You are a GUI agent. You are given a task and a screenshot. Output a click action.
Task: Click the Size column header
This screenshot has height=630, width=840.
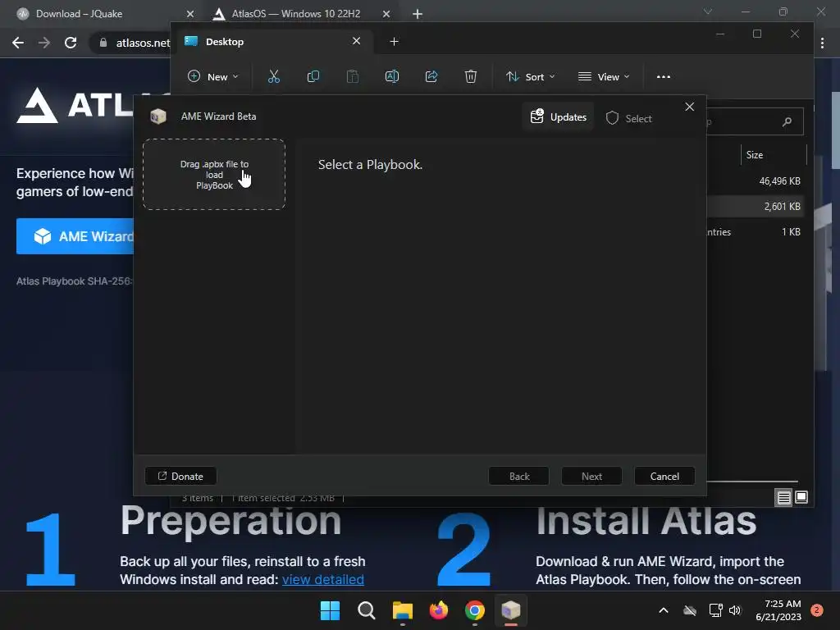pyautogui.click(x=773, y=155)
